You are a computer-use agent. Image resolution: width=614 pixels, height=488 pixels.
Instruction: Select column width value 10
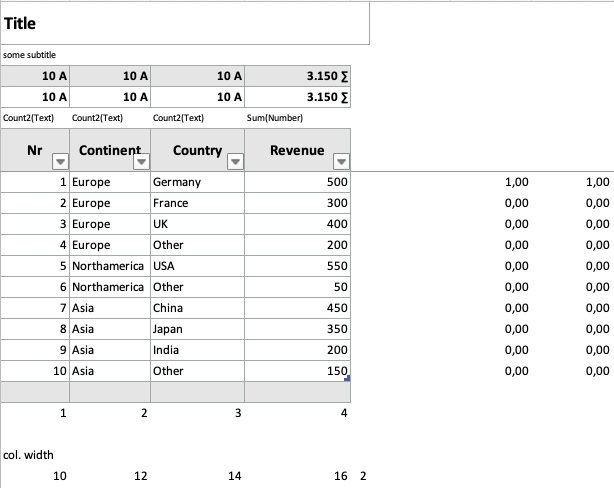click(x=60, y=476)
